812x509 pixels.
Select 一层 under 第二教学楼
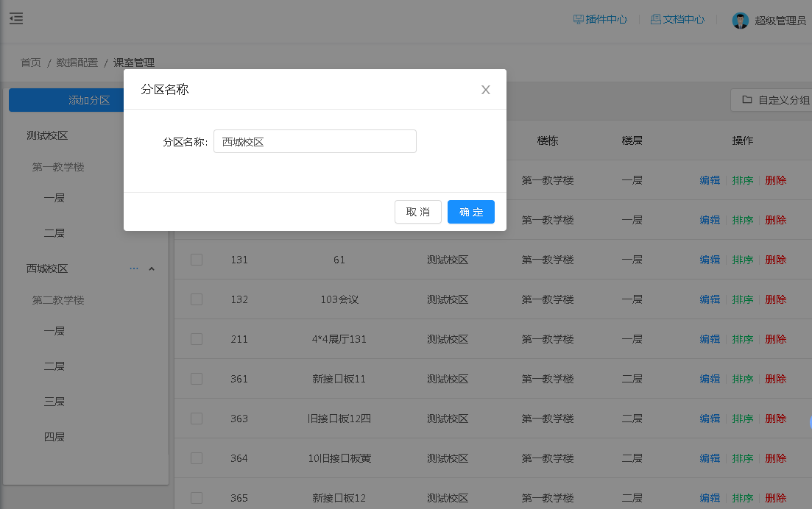point(54,330)
